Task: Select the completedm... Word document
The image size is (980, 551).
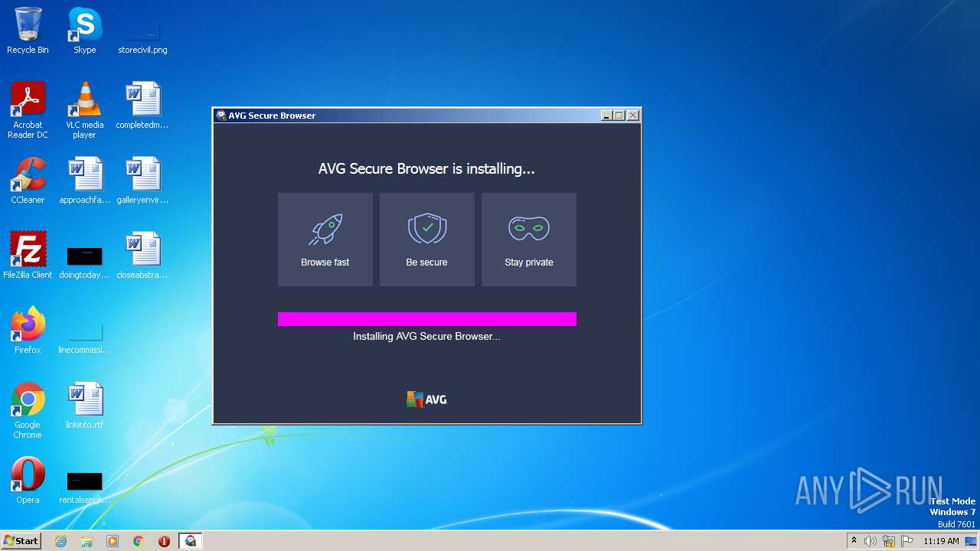Action: [142, 106]
